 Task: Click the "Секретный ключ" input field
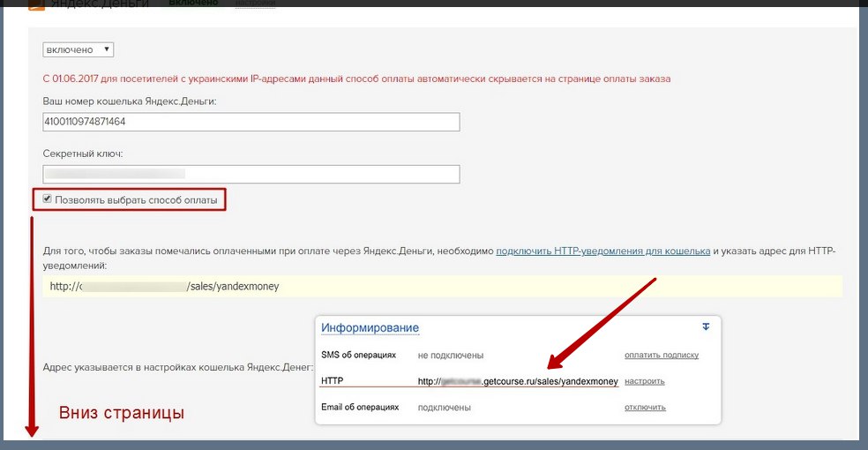coord(251,175)
